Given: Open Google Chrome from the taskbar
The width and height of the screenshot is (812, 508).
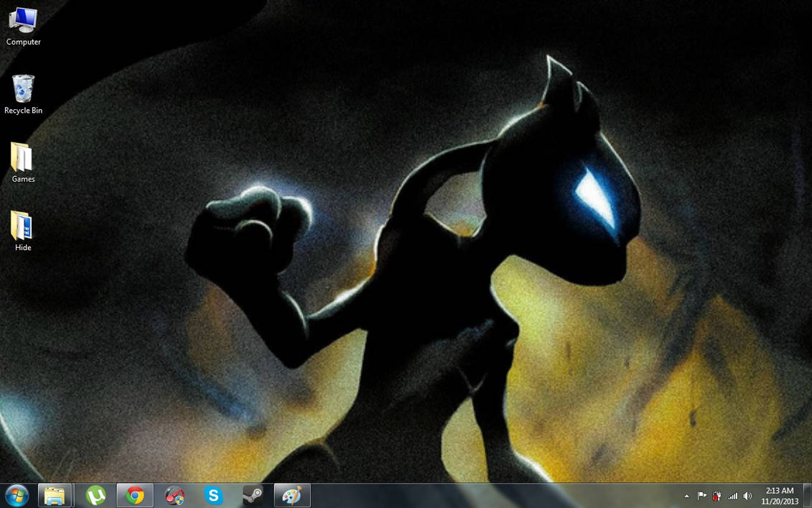Looking at the screenshot, I should [134, 495].
